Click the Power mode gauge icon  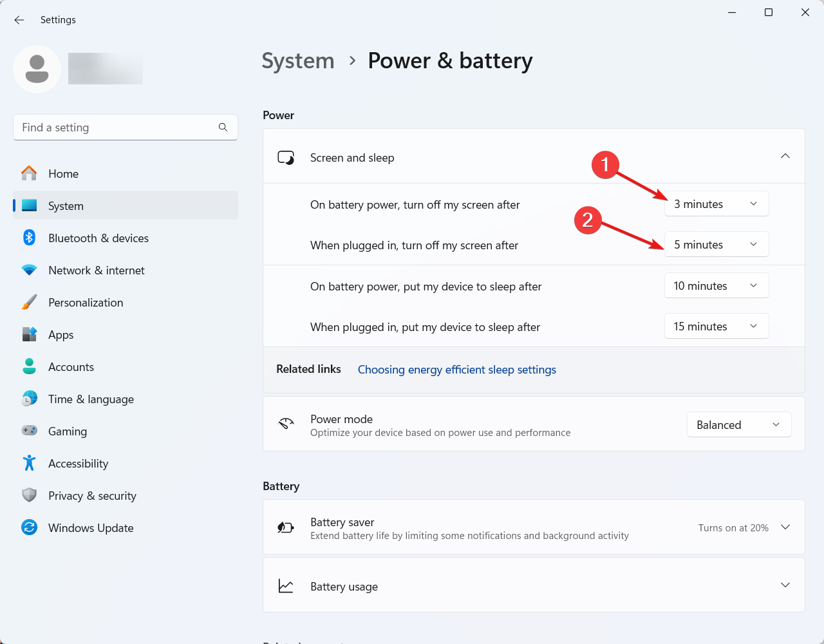286,423
